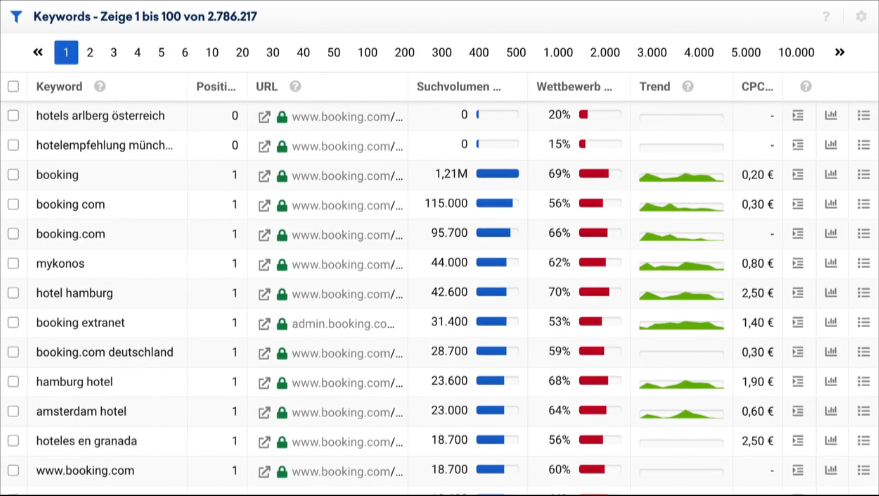Image resolution: width=879 pixels, height=496 pixels.
Task: Open the external URL link for 'mykonos'
Action: pyautogui.click(x=264, y=265)
